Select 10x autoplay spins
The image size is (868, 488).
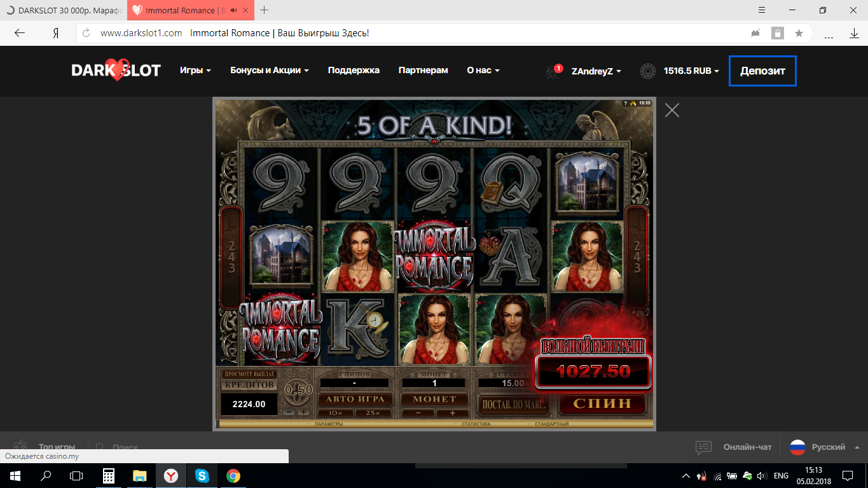coord(336,413)
